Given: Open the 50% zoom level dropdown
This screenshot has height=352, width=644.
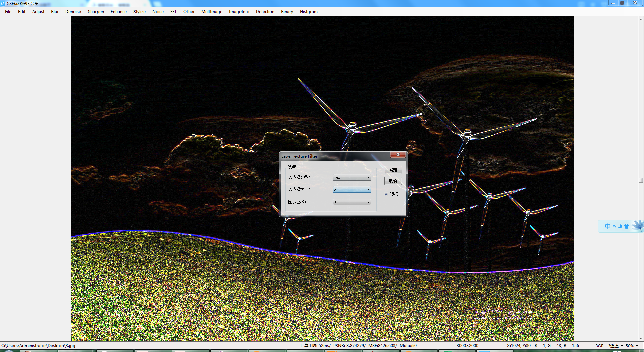Looking at the screenshot, I should pyautogui.click(x=632, y=346).
